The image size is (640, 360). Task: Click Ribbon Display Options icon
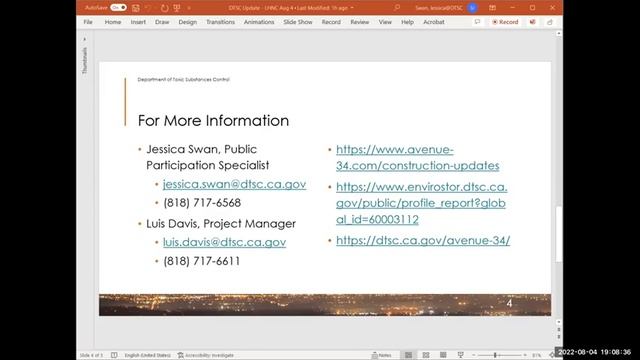coord(493,8)
